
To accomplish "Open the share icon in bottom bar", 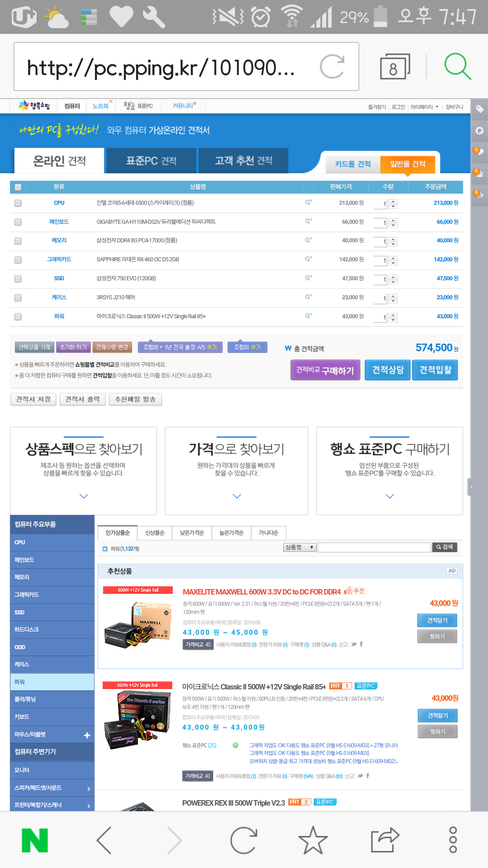I will (x=385, y=840).
